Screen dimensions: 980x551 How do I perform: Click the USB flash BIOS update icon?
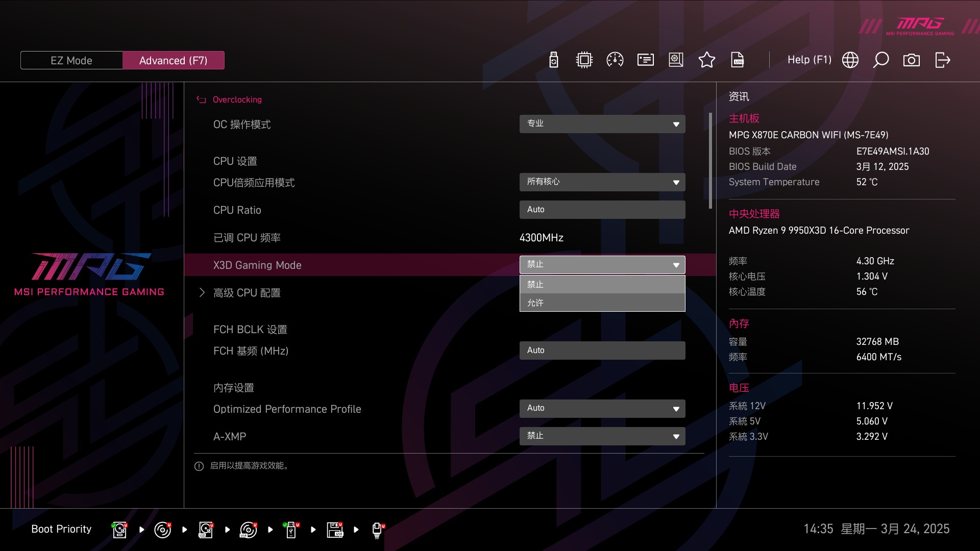pyautogui.click(x=553, y=60)
